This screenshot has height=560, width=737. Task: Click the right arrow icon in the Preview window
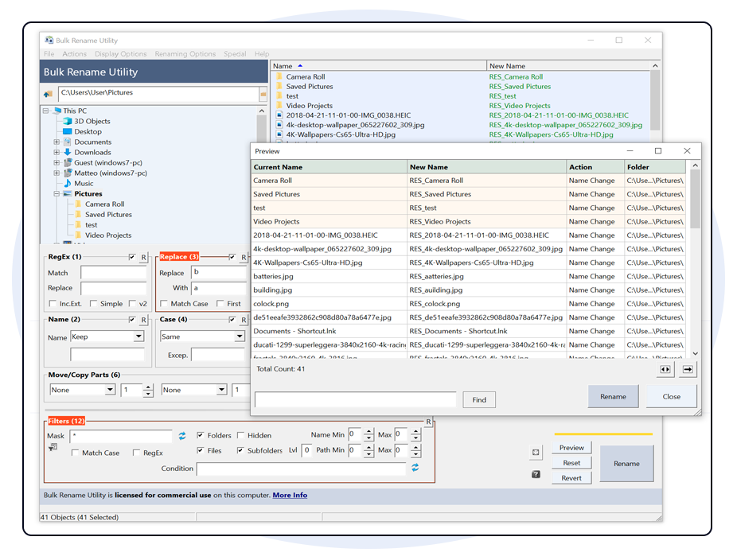tap(688, 370)
